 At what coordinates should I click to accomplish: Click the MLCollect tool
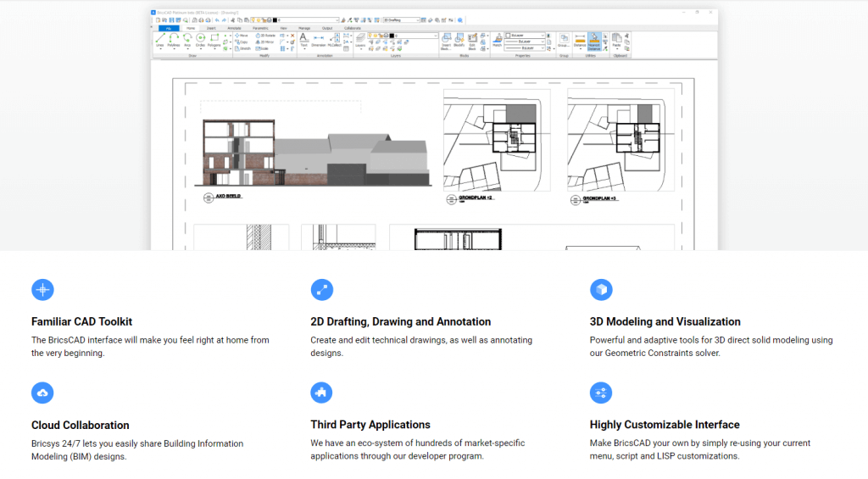(334, 39)
